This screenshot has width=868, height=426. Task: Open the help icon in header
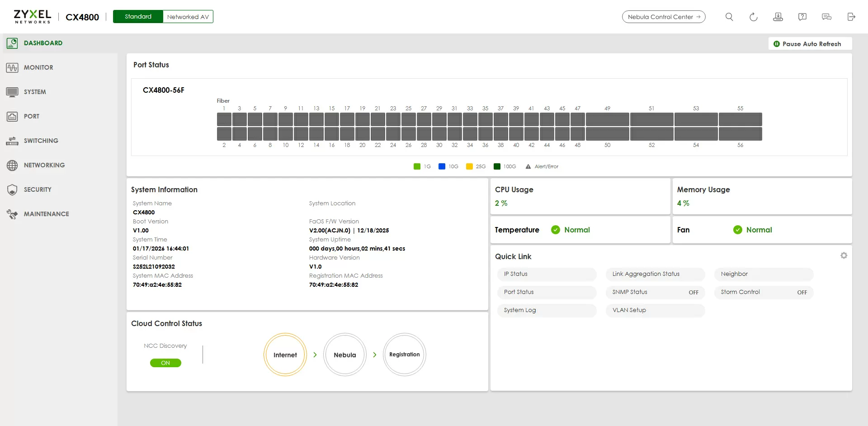(x=802, y=17)
